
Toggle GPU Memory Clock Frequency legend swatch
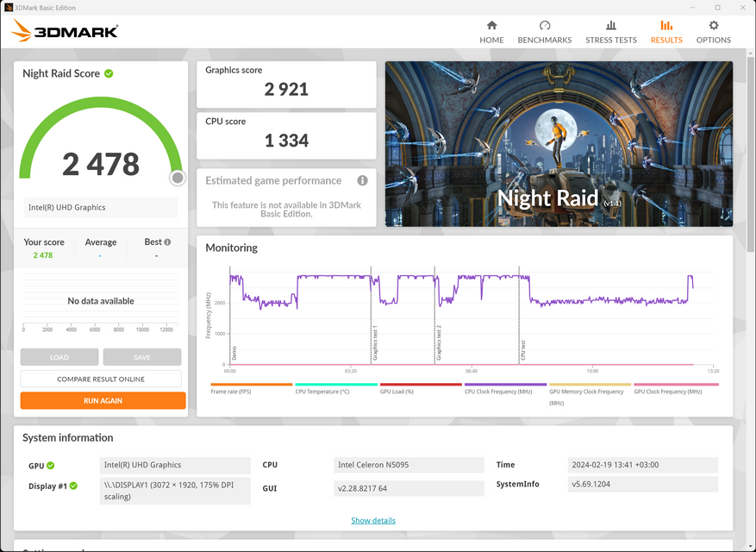[x=590, y=385]
